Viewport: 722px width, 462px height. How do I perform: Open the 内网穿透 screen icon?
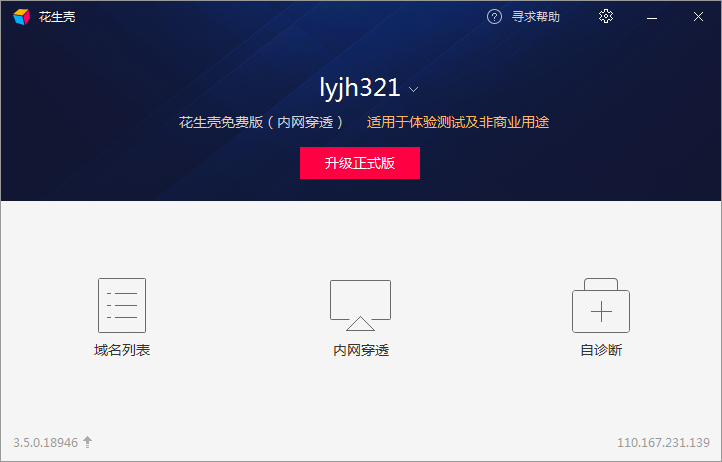click(x=361, y=305)
